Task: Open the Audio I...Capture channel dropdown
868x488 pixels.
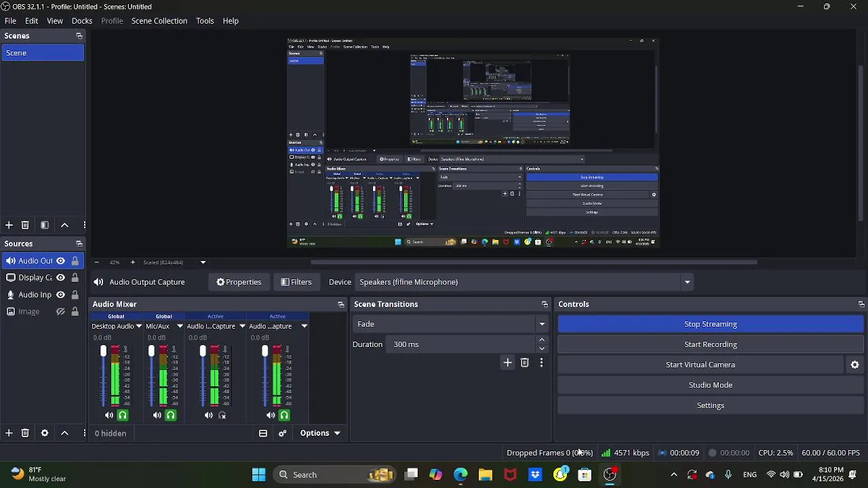Action: tap(242, 327)
